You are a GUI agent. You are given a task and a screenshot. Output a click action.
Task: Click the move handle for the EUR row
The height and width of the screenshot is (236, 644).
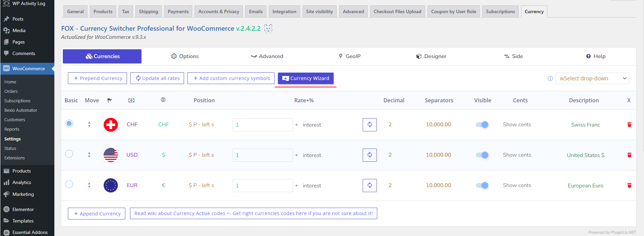coord(89,185)
